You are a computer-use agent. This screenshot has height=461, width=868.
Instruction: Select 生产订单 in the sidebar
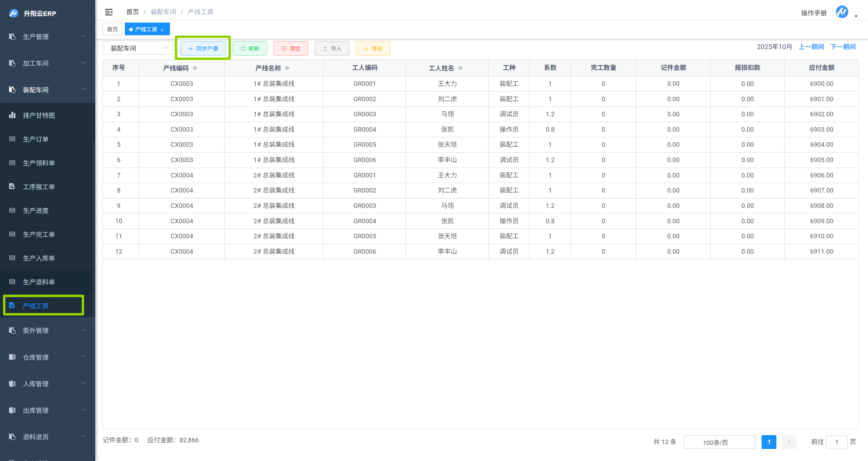pyautogui.click(x=36, y=139)
